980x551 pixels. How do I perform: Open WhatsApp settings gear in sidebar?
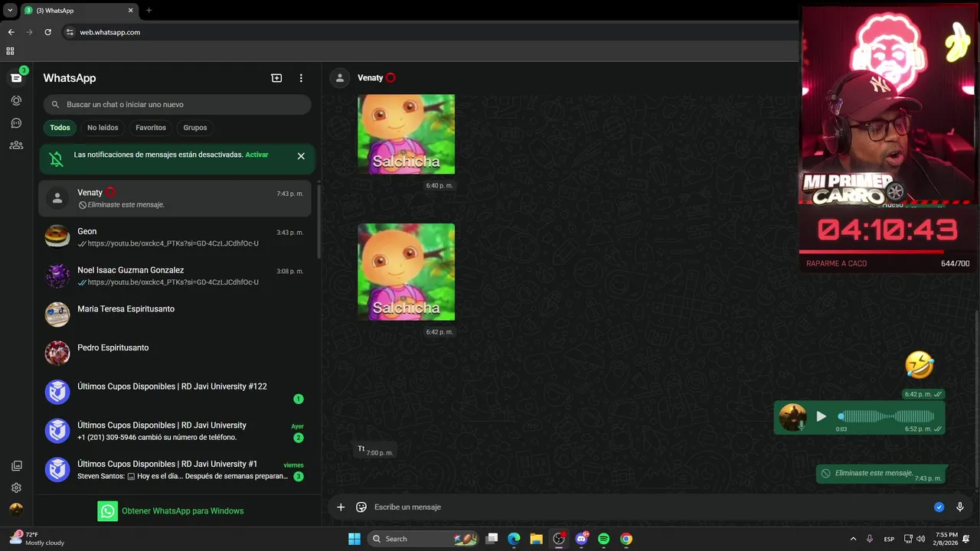coord(16,487)
